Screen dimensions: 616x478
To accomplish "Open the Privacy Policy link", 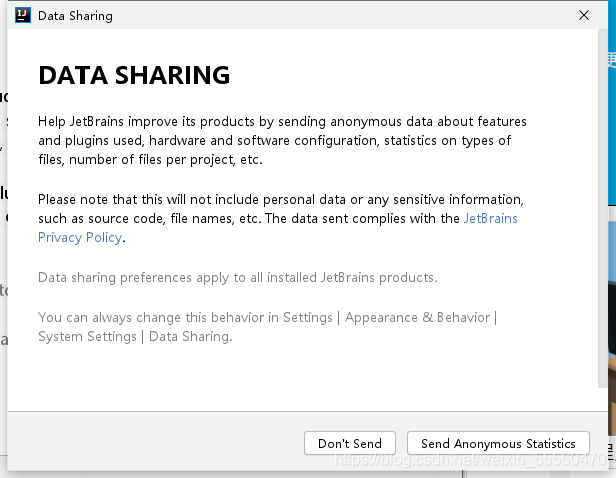I will click(80, 238).
